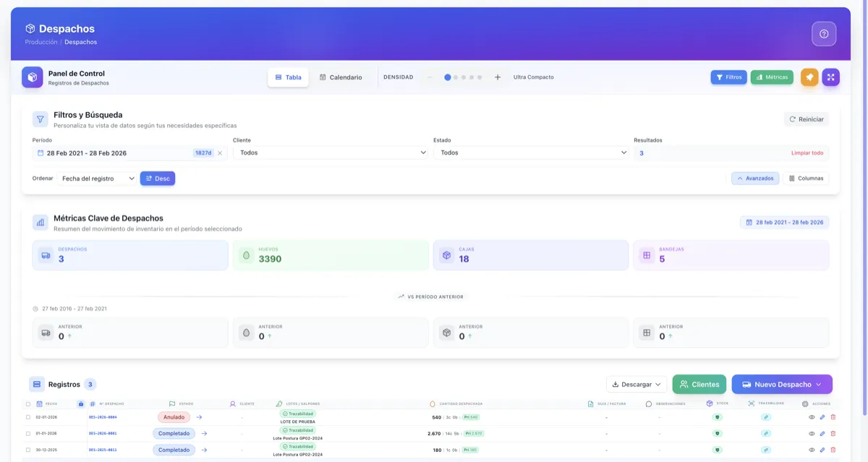The image size is (868, 462).
Task: Click the Reiniciar button
Action: (807, 119)
